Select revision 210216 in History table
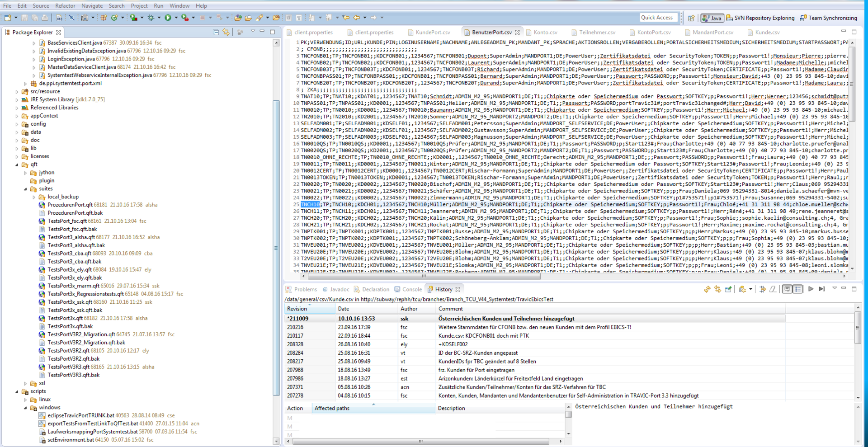Image resolution: width=868 pixels, height=447 pixels. 535,327
